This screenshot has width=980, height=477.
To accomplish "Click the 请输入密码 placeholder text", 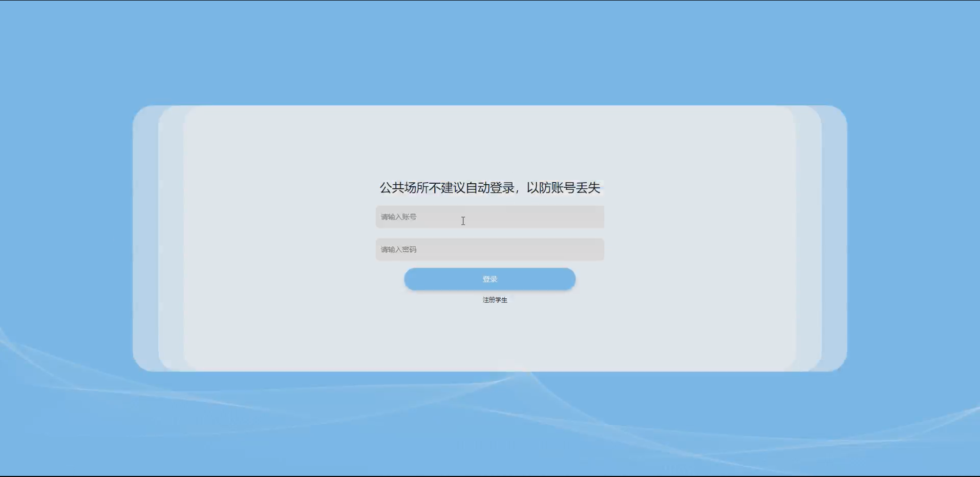I will [398, 250].
